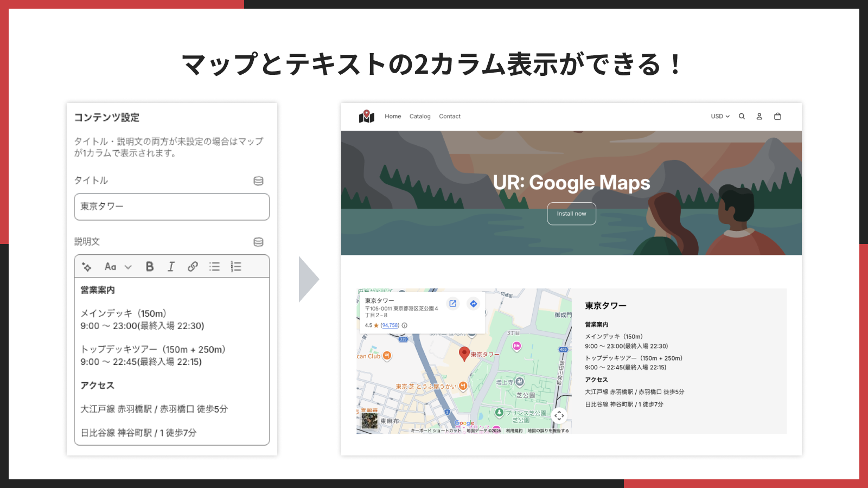Viewport: 868px width, 488px height.
Task: Apply numbered list formatting
Action: [x=236, y=266]
